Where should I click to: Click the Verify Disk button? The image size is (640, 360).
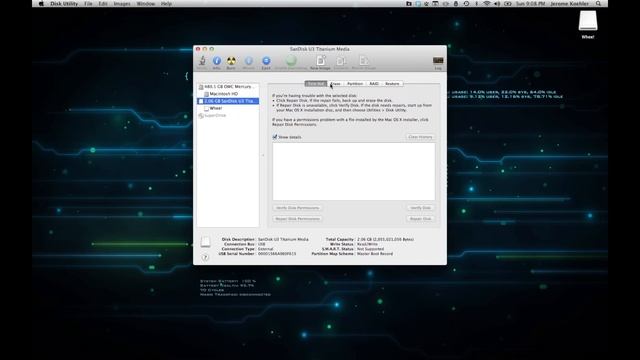click(x=420, y=208)
